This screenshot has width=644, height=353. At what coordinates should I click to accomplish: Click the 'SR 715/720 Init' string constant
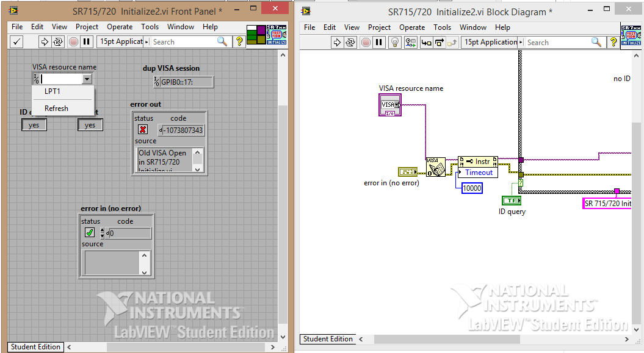pyautogui.click(x=607, y=204)
